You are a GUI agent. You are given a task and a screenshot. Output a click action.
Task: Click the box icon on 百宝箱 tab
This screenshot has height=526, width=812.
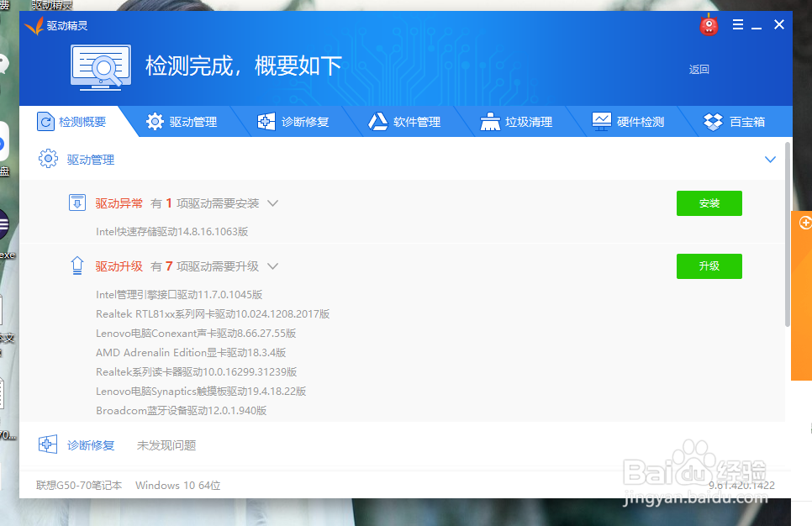click(x=713, y=122)
